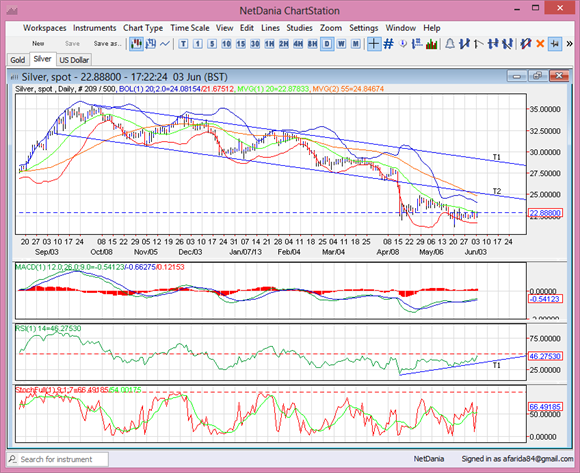Set time scale to tick (T)
The height and width of the screenshot is (473, 580).
tap(183, 44)
